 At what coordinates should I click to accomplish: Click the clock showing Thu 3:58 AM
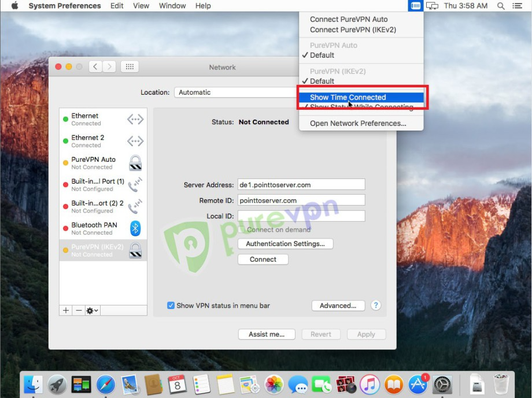pyautogui.click(x=465, y=6)
